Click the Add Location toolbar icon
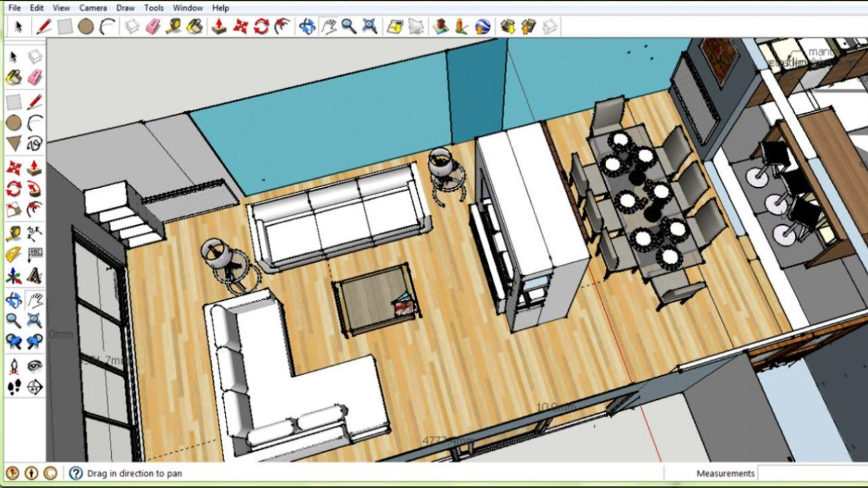 click(x=395, y=26)
